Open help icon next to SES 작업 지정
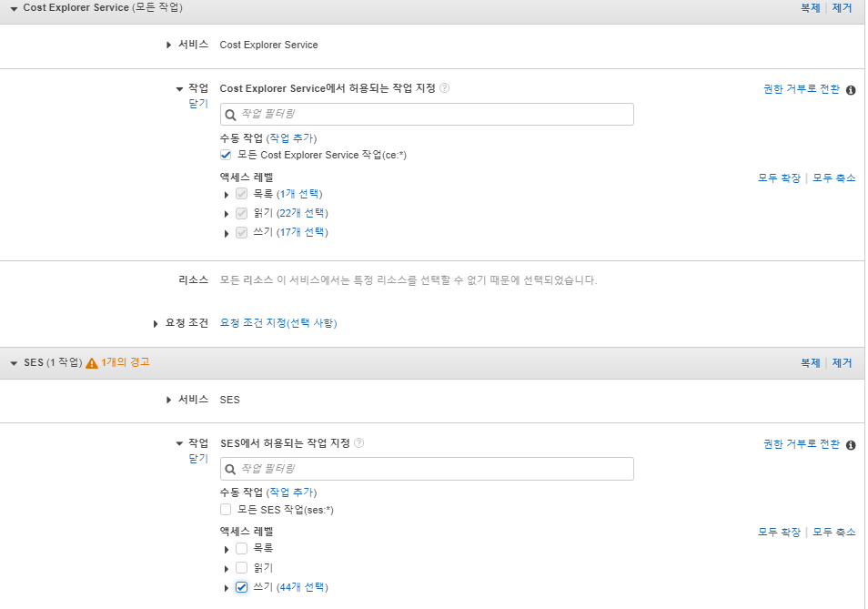 (x=358, y=443)
